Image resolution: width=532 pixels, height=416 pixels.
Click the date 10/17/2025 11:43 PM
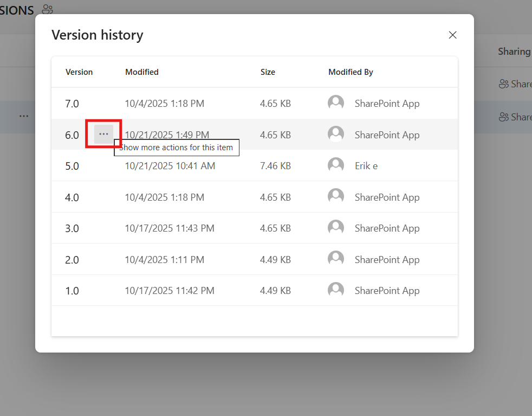pyautogui.click(x=170, y=228)
